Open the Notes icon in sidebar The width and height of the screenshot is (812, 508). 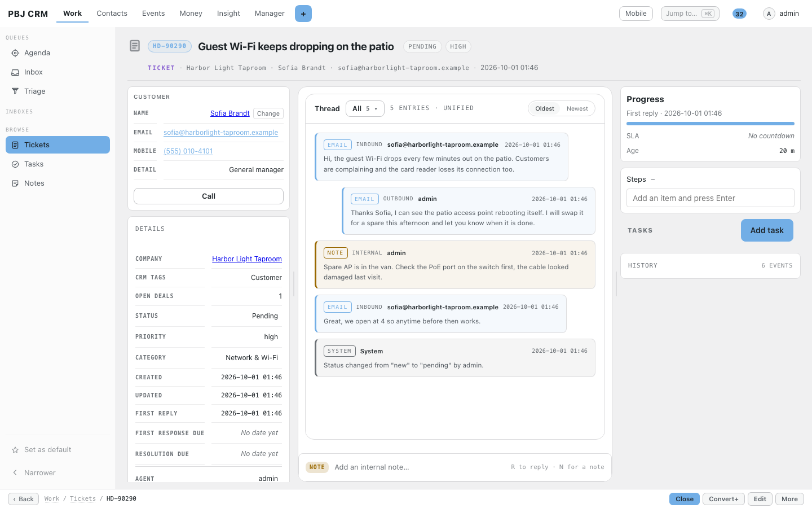click(x=15, y=183)
